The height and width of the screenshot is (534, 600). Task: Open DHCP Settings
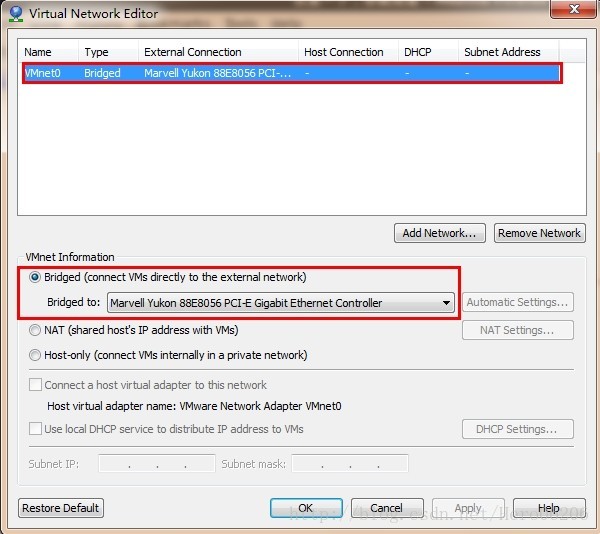tap(518, 429)
